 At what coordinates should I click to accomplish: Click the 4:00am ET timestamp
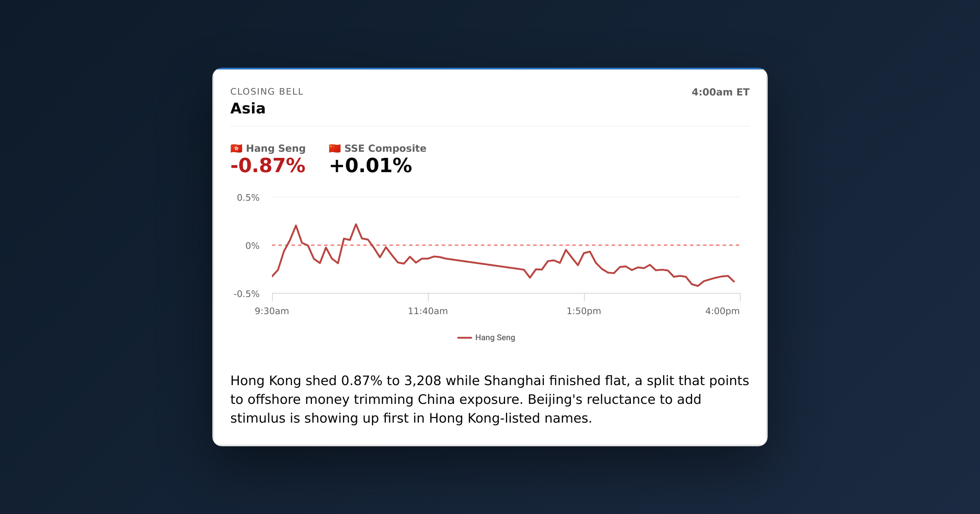pyautogui.click(x=721, y=92)
